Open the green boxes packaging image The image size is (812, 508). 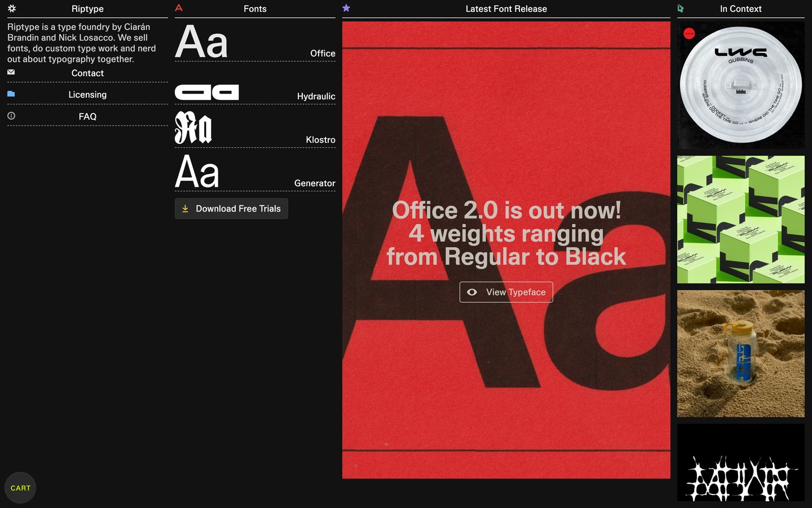click(x=741, y=220)
